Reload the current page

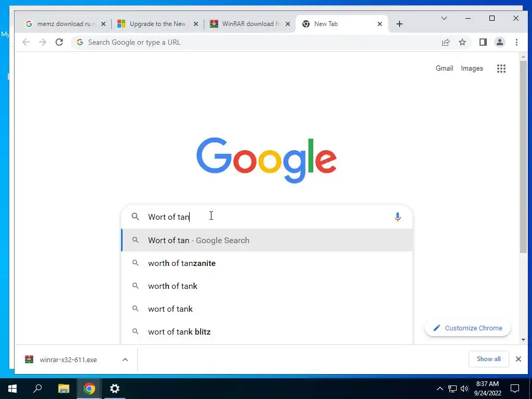59,42
